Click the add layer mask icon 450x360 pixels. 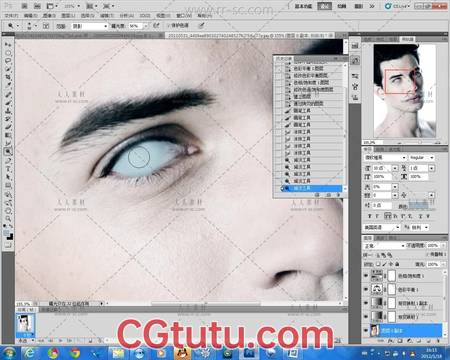[x=400, y=341]
